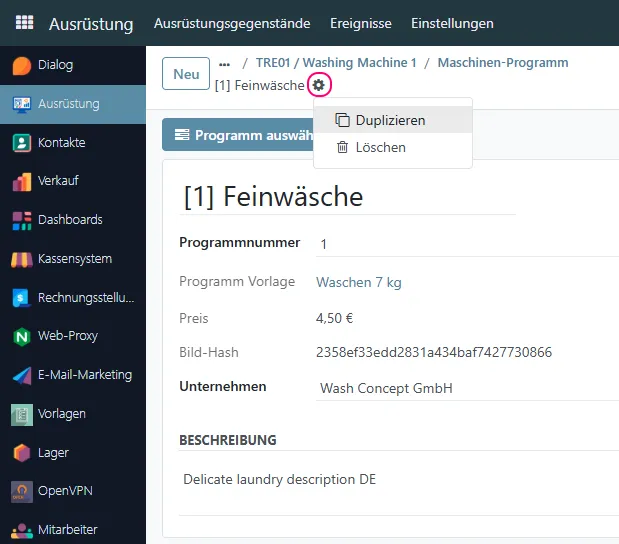Launch the Kassensystem app icon
The height and width of the screenshot is (544, 619).
22,259
